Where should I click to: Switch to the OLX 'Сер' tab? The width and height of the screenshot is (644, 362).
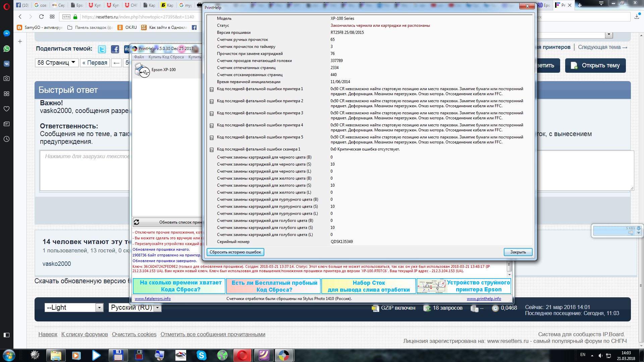tap(59, 5)
